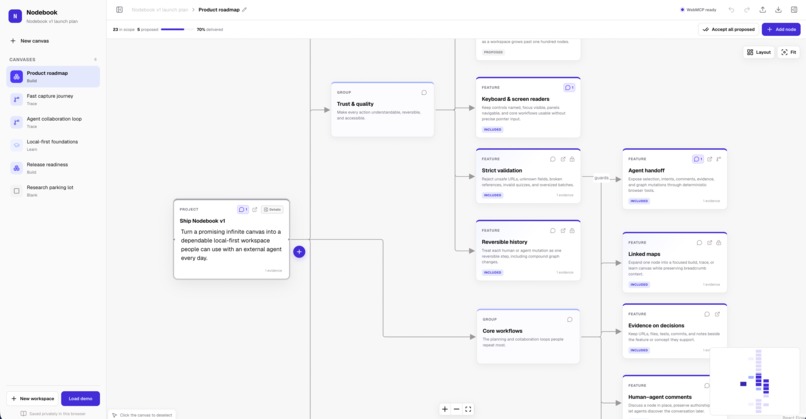
Task: Click the workspace breadcrumb before Product roadmap
Action: (160, 10)
